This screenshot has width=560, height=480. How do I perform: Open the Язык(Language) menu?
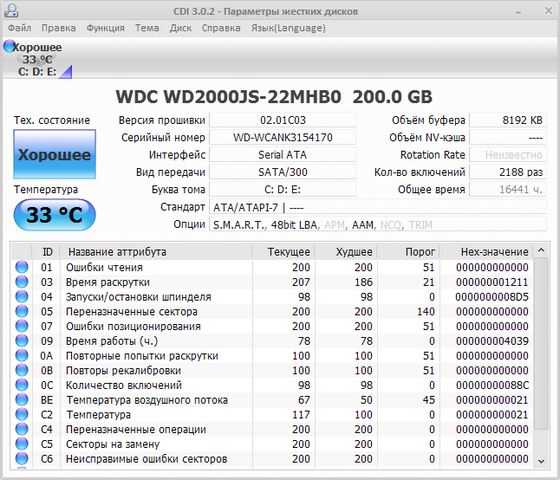pos(288,28)
